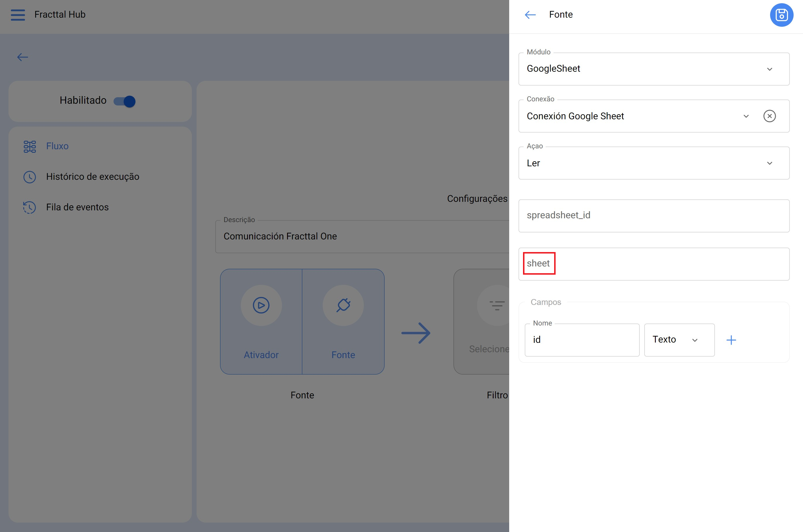The width and height of the screenshot is (803, 532).
Task: Click the Fonte caption below the flow card
Action: (x=302, y=395)
